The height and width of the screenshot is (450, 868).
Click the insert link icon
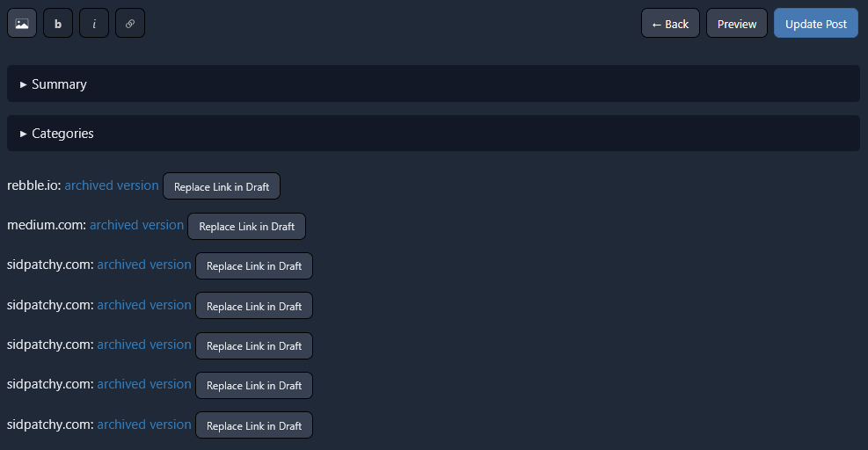130,24
